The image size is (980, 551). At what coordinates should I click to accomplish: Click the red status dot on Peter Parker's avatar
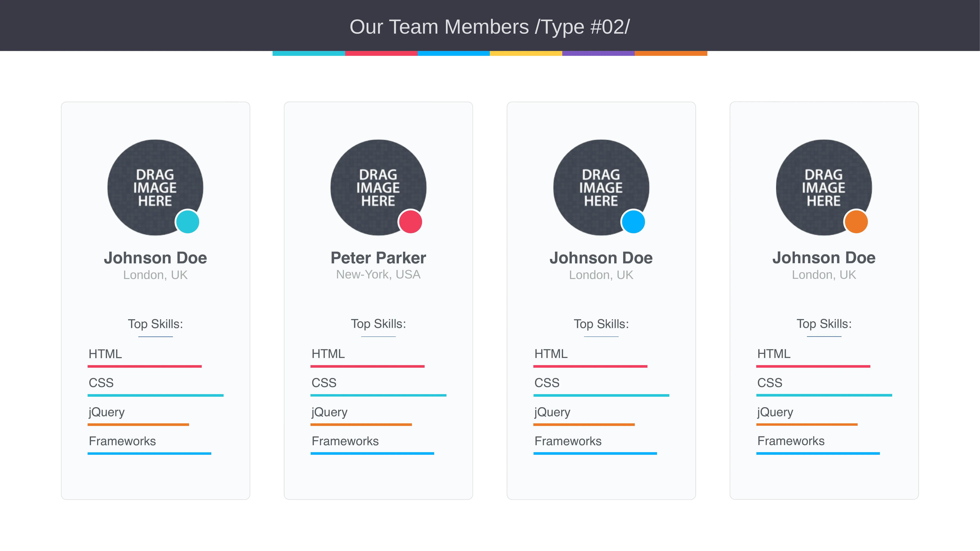410,222
